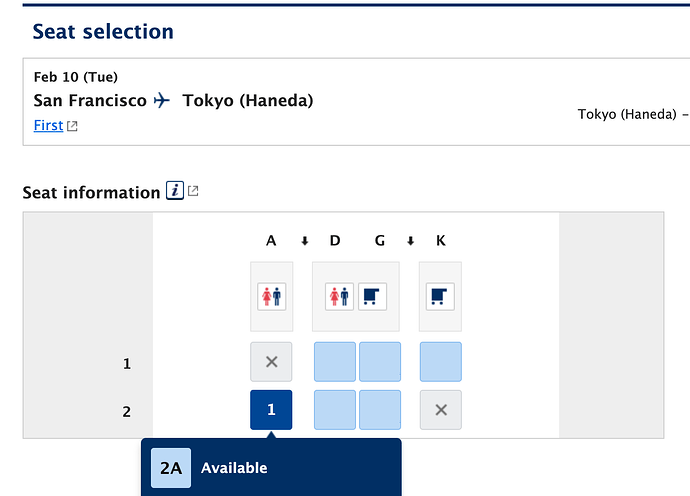Open the First class link
Screen dimensions: 690x496
48,125
